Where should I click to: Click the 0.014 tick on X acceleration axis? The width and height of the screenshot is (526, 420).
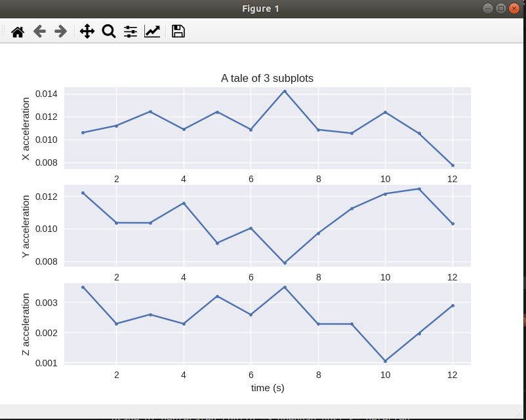pos(47,94)
